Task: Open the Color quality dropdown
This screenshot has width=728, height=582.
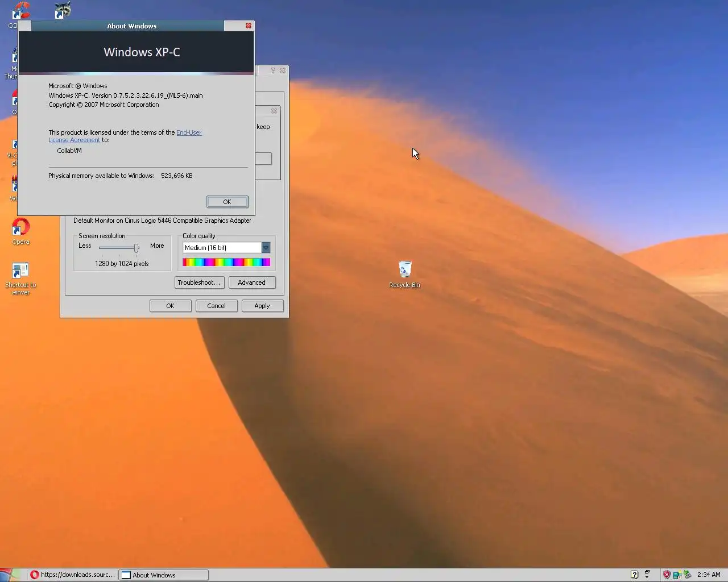Action: point(266,248)
